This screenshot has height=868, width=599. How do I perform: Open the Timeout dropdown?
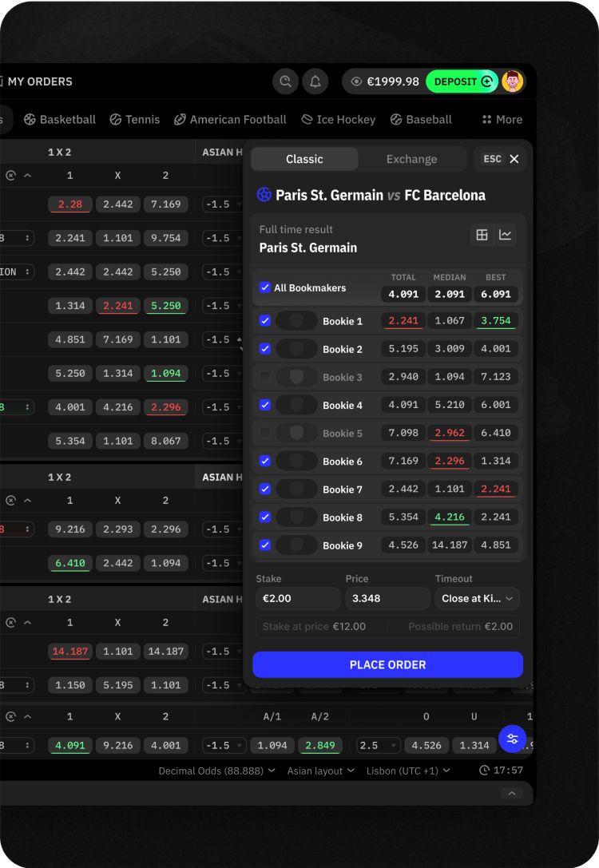pos(477,599)
